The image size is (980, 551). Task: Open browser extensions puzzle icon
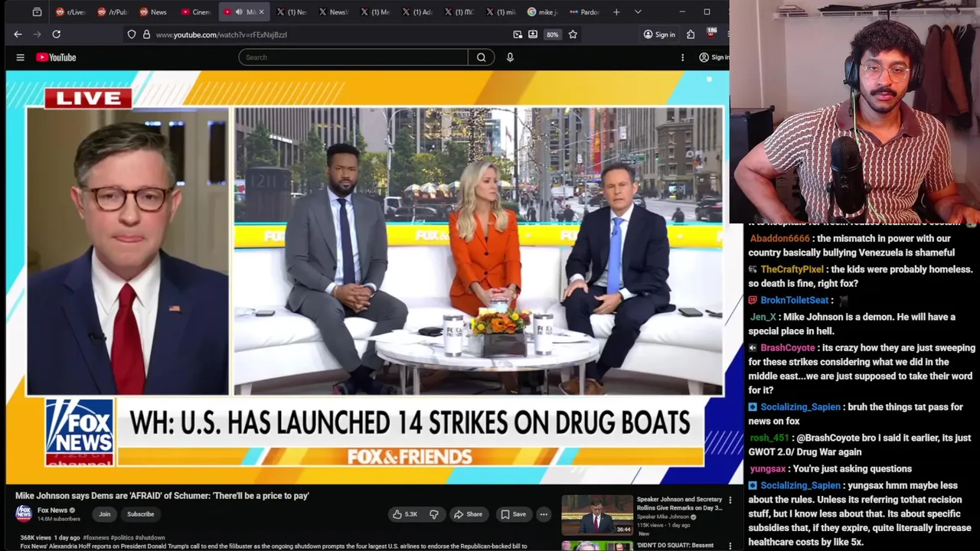(x=691, y=34)
